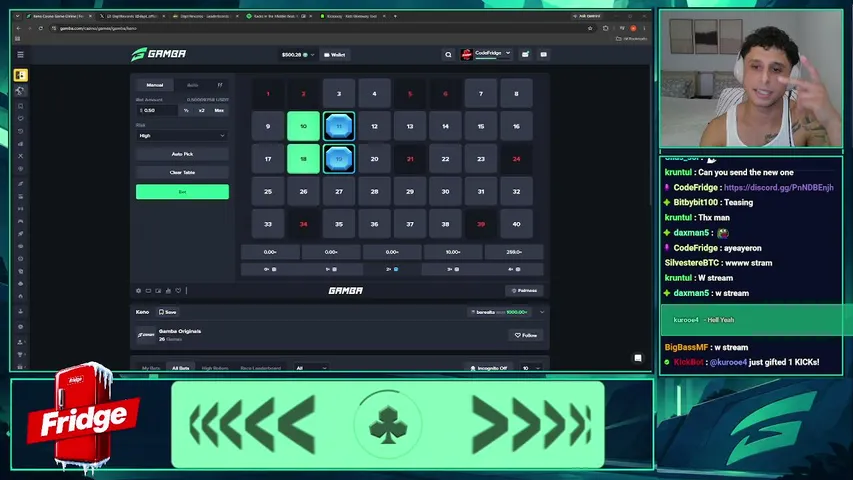853x480 pixels.
Task: Open Race Leaderboard tab
Action: (x=261, y=368)
